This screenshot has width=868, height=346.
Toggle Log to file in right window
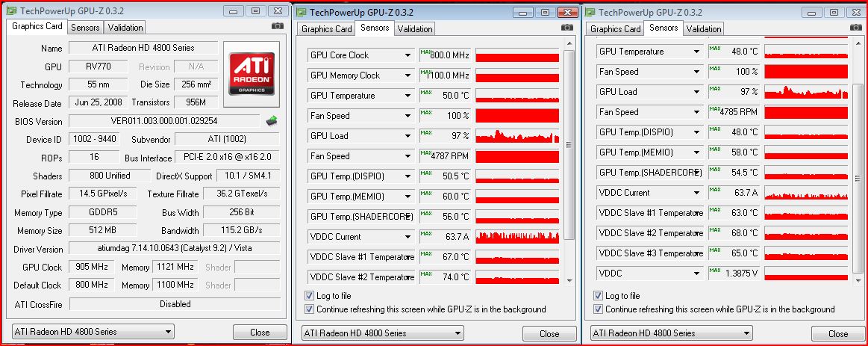(x=598, y=295)
